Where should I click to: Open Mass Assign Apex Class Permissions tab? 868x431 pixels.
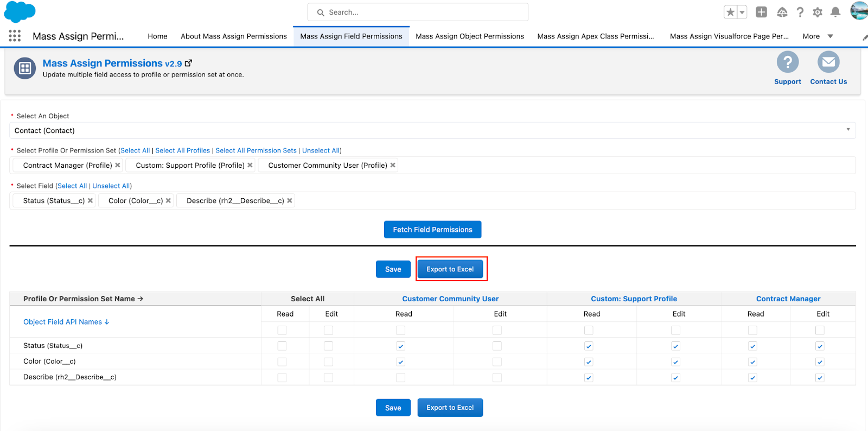(x=596, y=36)
